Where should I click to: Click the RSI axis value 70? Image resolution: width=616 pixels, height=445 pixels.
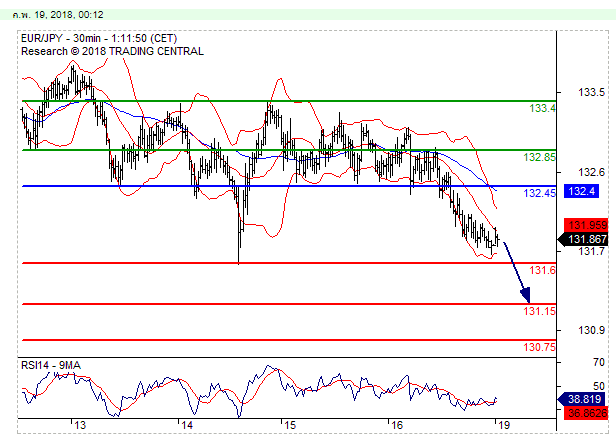tap(599, 362)
